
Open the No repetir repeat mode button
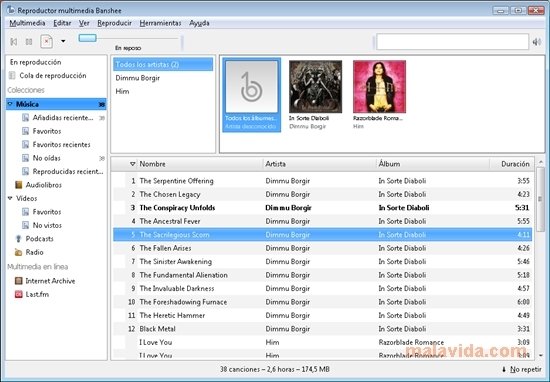pyautogui.click(x=522, y=369)
